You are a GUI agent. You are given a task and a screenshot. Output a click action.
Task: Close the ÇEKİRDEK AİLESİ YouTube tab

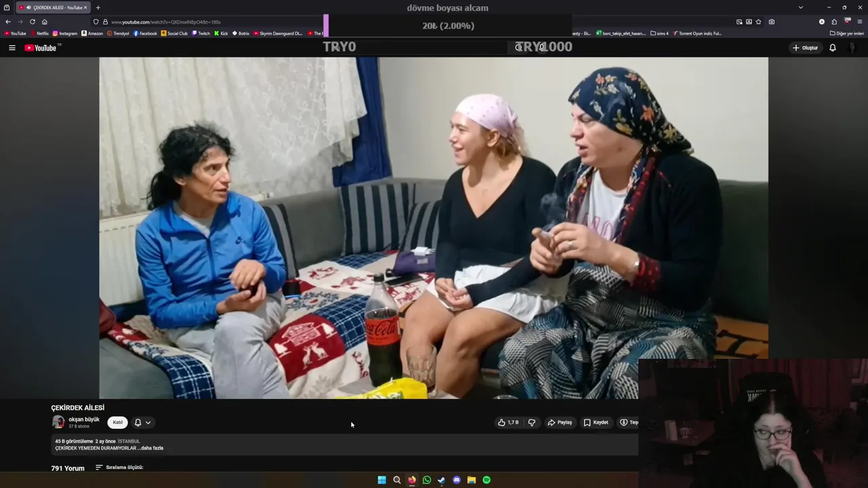click(85, 7)
